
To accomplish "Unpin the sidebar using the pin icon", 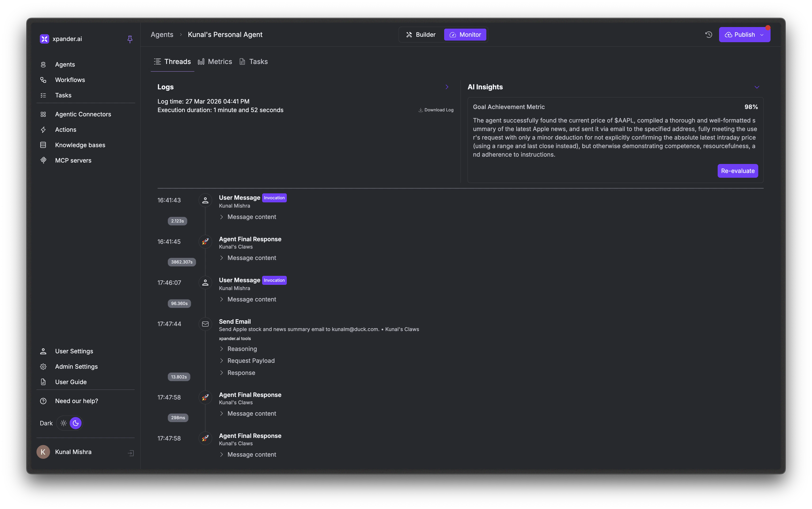I will coord(130,39).
